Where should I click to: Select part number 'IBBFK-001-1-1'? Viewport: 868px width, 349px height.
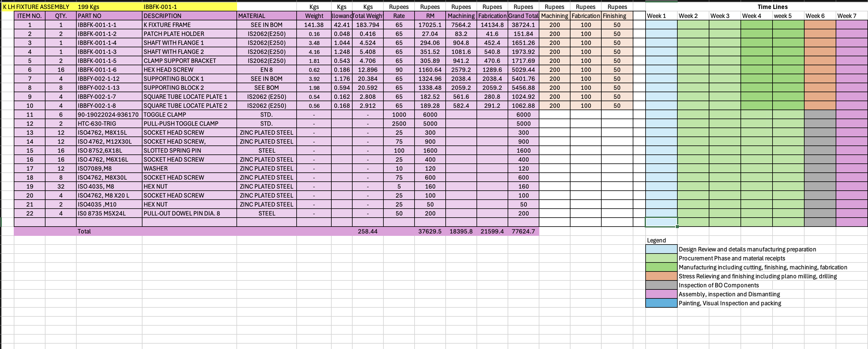click(x=109, y=25)
